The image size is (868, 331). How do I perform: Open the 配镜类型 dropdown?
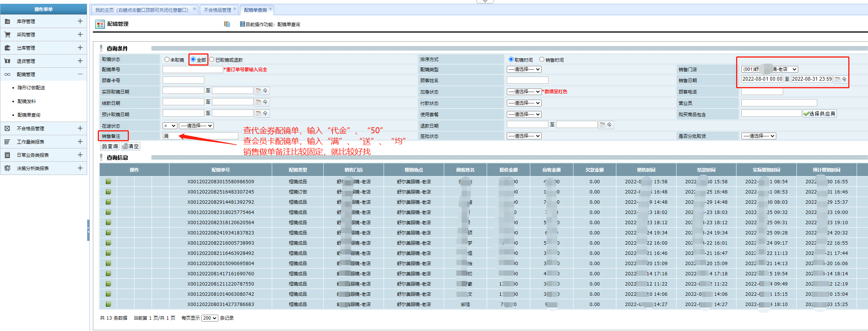click(524, 69)
